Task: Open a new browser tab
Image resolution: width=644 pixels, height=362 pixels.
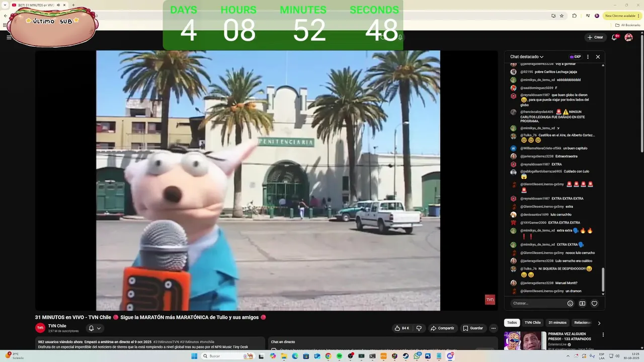Action: pos(73,5)
